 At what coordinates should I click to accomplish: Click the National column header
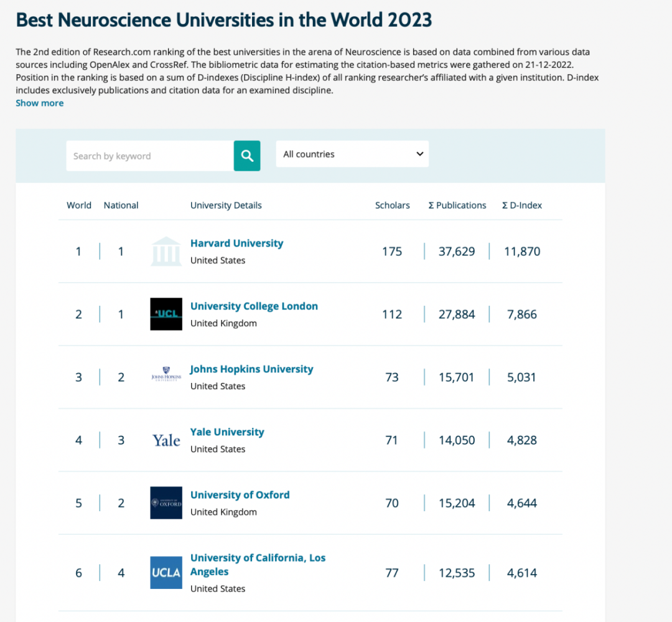click(121, 205)
